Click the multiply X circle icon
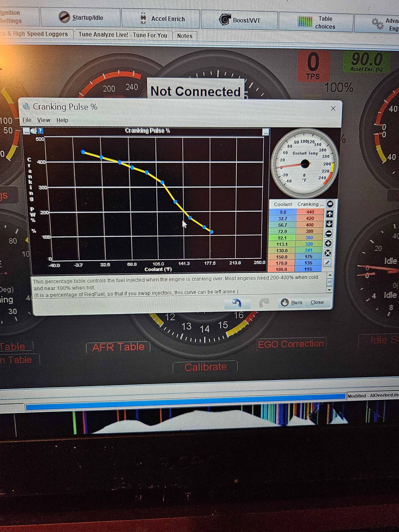This screenshot has width=399, height=532. point(328,253)
